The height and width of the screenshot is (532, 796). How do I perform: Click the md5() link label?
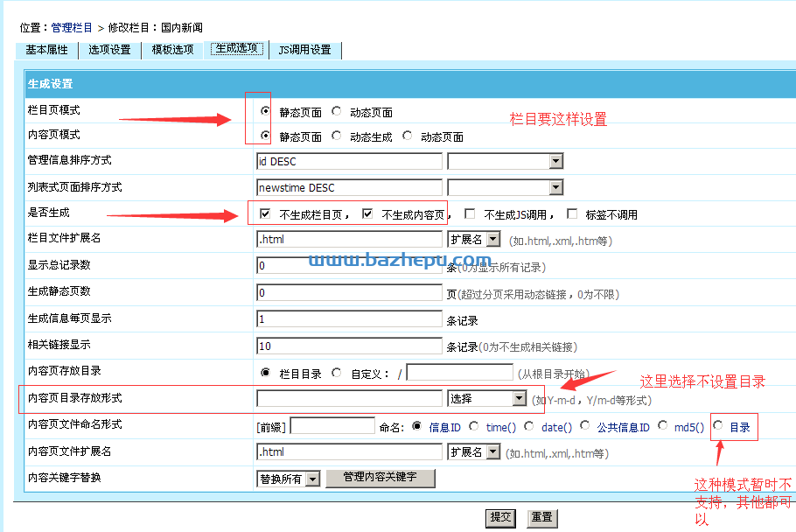689,427
